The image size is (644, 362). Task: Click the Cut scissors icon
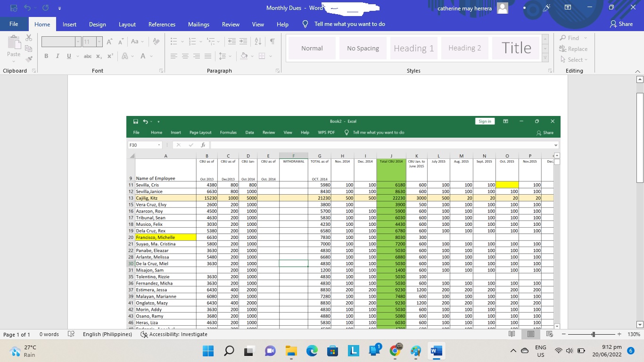tap(29, 38)
